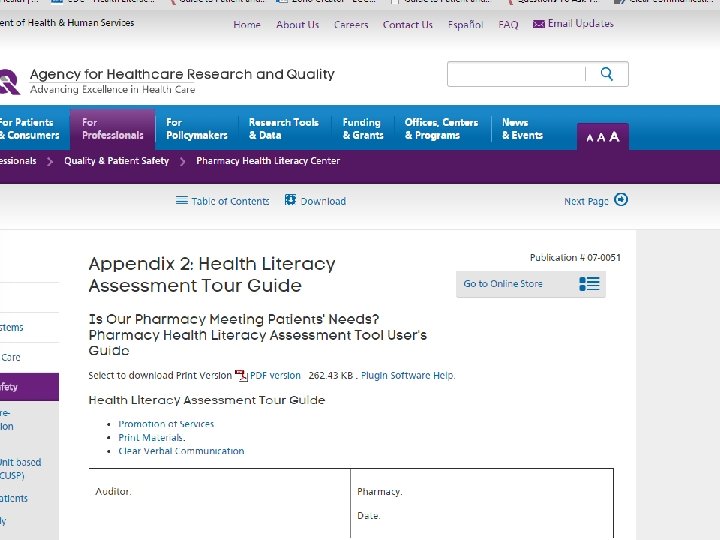This screenshot has height=540, width=720.
Task: Go to Next Page link text
Action: tap(586, 201)
